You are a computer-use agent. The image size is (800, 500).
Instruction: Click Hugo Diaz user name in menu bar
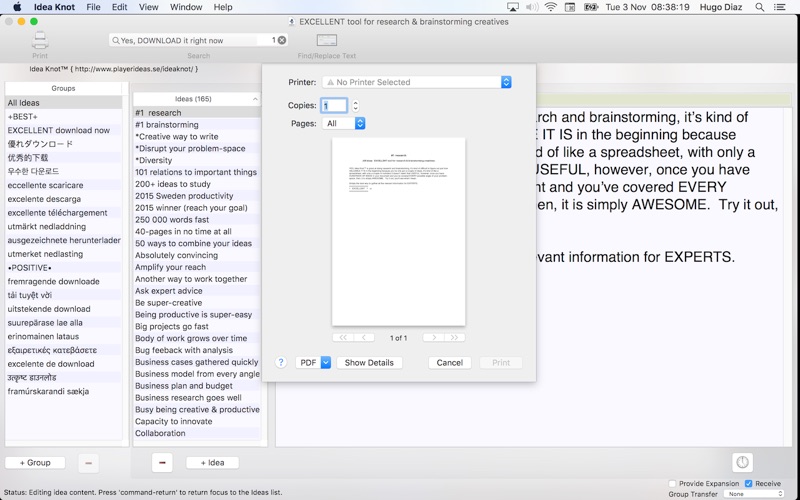[x=721, y=7]
